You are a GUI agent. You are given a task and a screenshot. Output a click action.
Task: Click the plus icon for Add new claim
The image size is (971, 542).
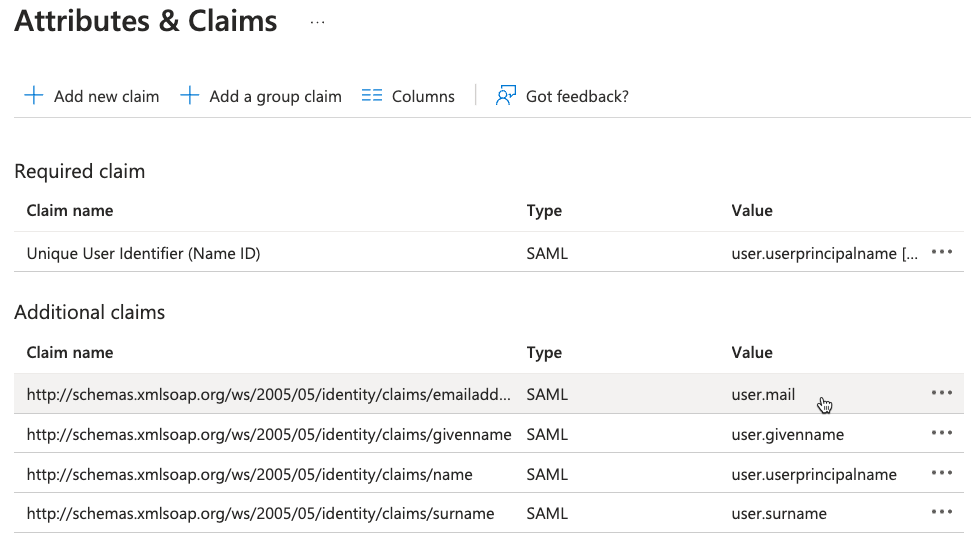click(x=34, y=96)
